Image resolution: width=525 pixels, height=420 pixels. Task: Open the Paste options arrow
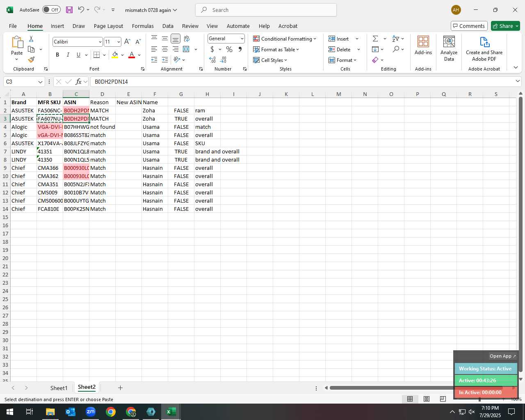tap(17, 60)
